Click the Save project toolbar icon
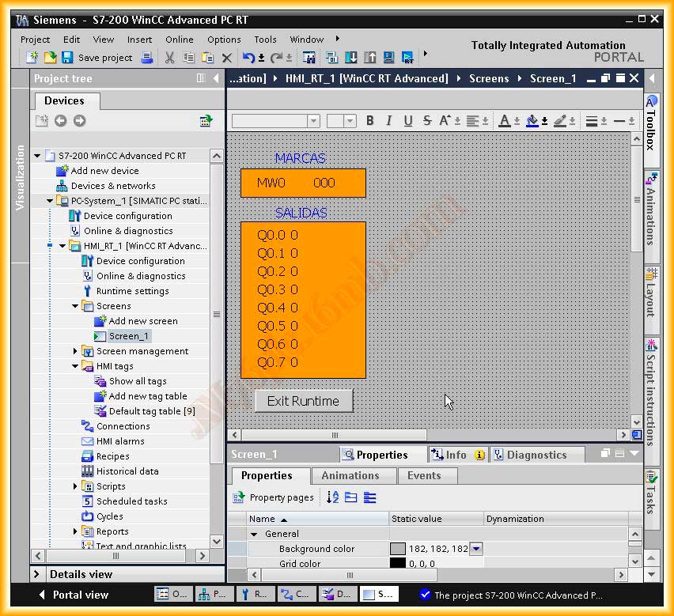674x616 pixels. tap(67, 58)
